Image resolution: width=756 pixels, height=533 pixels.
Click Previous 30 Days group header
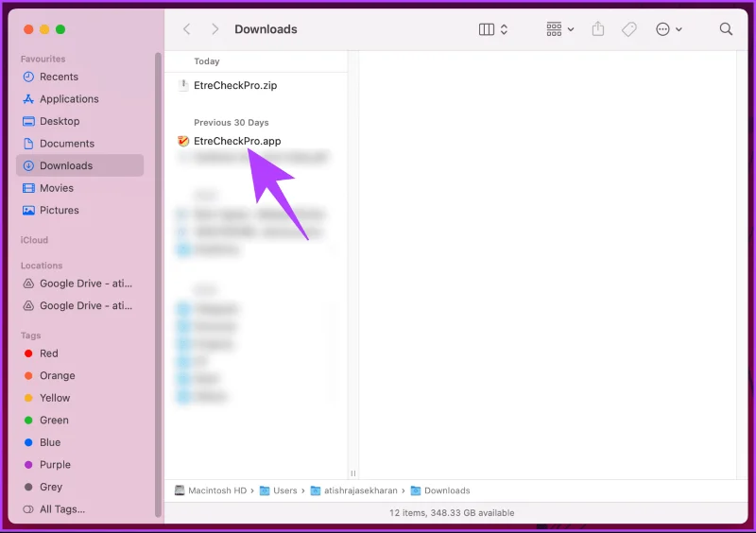[231, 123]
